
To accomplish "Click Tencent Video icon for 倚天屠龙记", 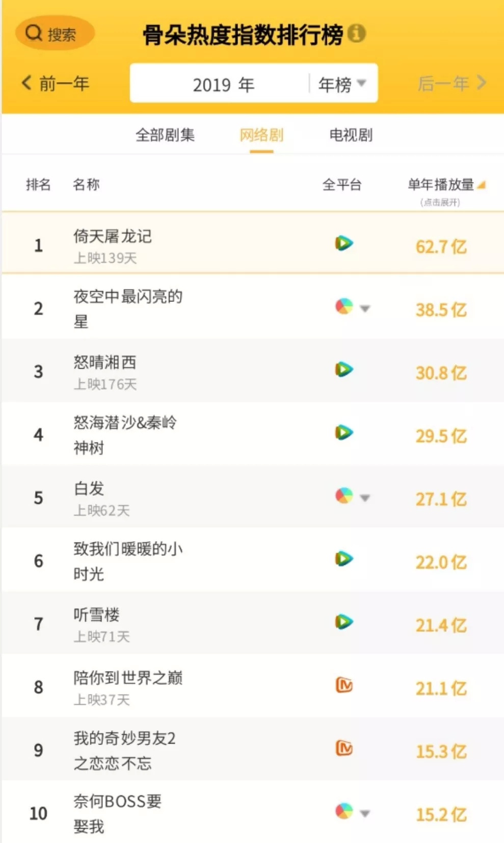I will pos(344,243).
